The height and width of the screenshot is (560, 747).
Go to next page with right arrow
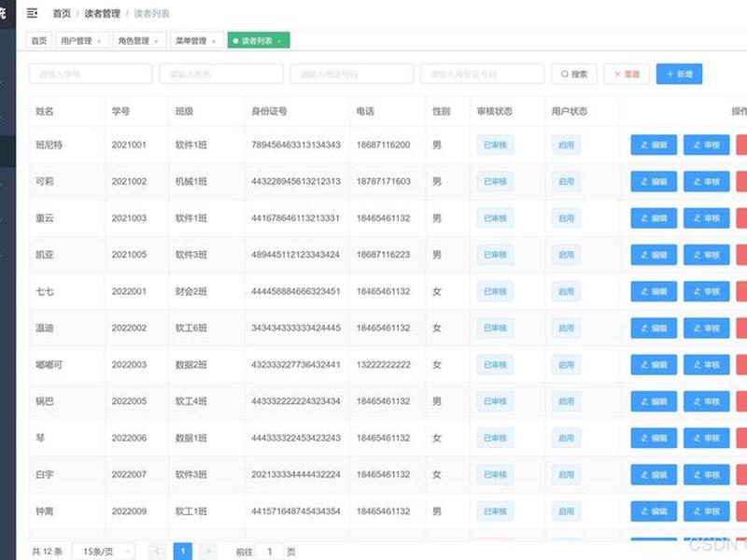tap(207, 552)
